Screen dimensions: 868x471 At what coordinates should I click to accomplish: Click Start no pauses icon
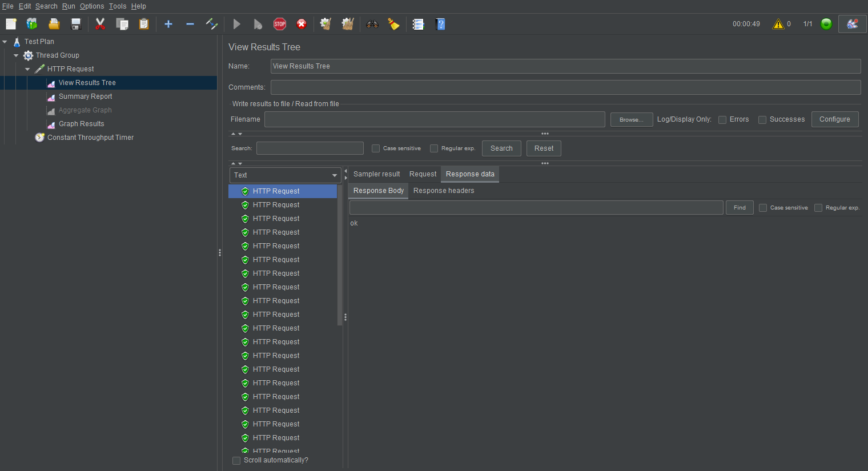pos(258,24)
